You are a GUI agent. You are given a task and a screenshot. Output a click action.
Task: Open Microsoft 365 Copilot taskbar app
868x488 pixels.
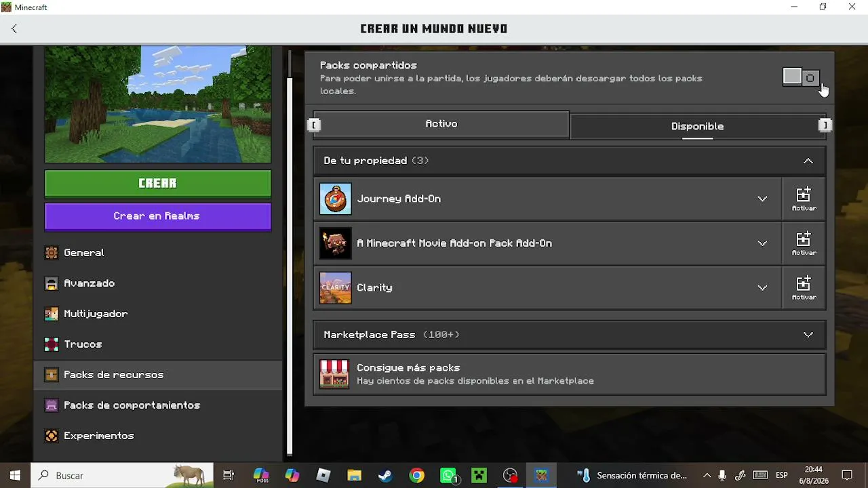click(x=261, y=475)
